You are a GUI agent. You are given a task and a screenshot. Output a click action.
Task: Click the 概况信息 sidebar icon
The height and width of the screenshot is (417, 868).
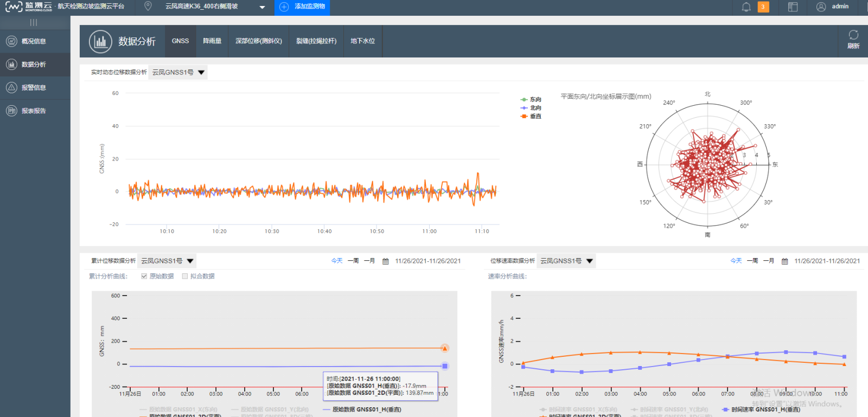[x=11, y=41]
